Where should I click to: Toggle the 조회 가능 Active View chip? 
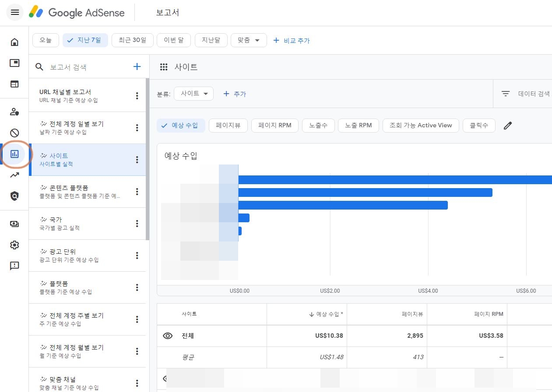(421, 126)
